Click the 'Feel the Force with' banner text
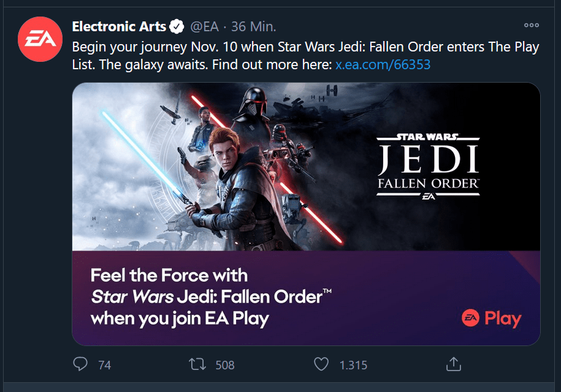The width and height of the screenshot is (561, 392). tap(169, 274)
